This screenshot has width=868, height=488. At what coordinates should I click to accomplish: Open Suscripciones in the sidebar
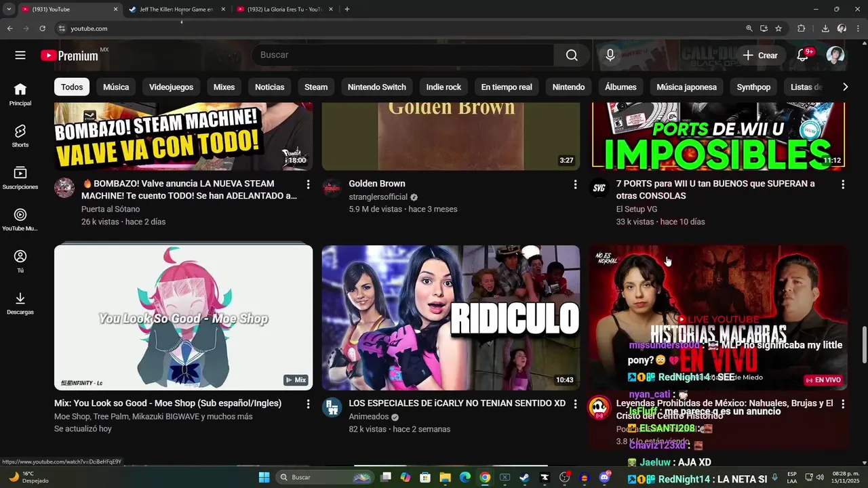[x=20, y=178]
